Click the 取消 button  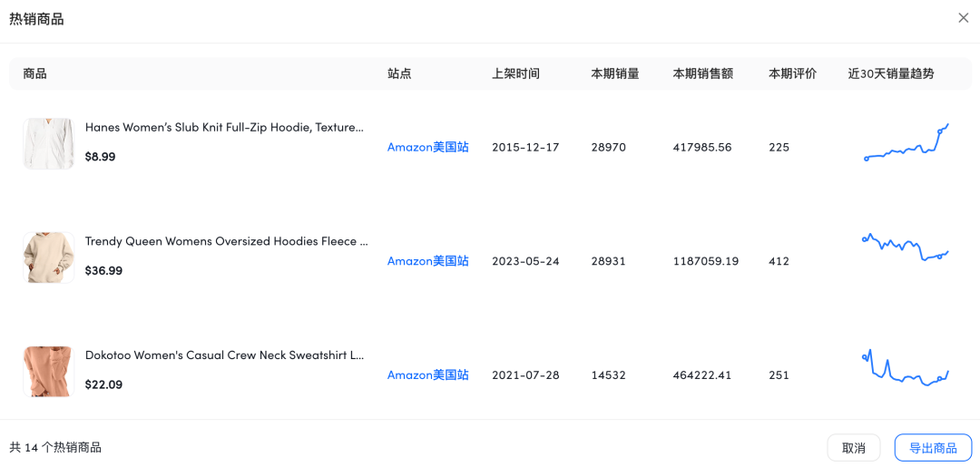854,448
